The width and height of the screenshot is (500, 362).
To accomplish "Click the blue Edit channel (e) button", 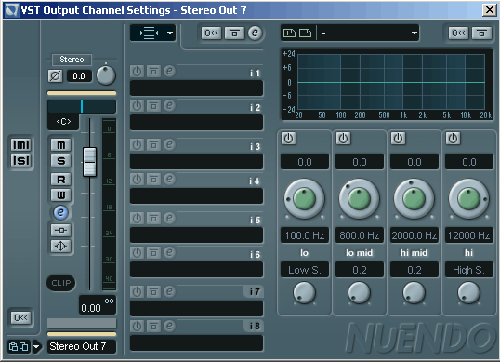I will tap(61, 213).
